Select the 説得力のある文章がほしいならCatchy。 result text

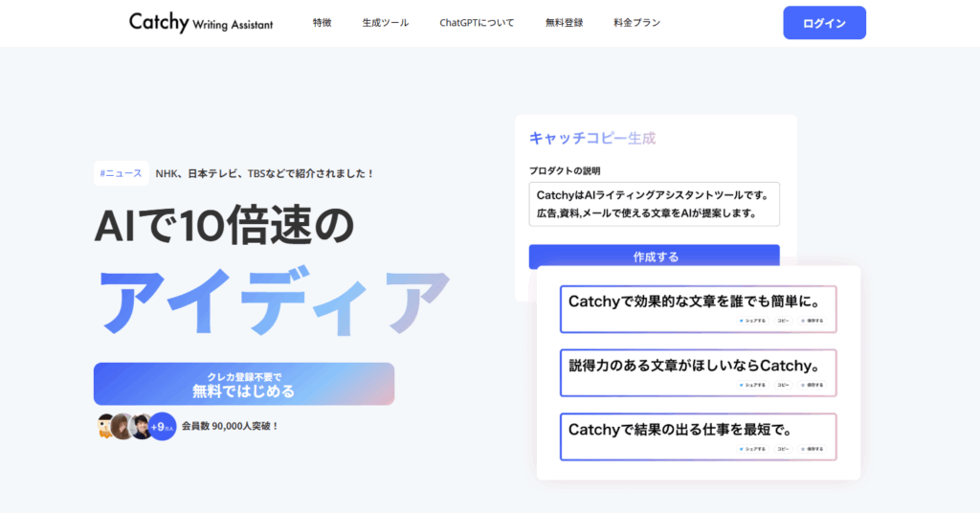click(x=694, y=366)
